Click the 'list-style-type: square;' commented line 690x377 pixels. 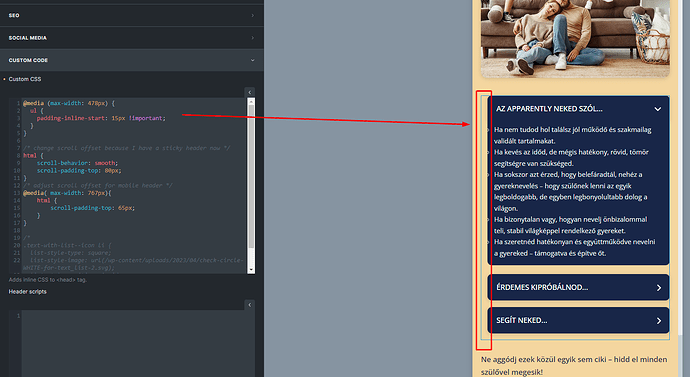click(x=70, y=253)
